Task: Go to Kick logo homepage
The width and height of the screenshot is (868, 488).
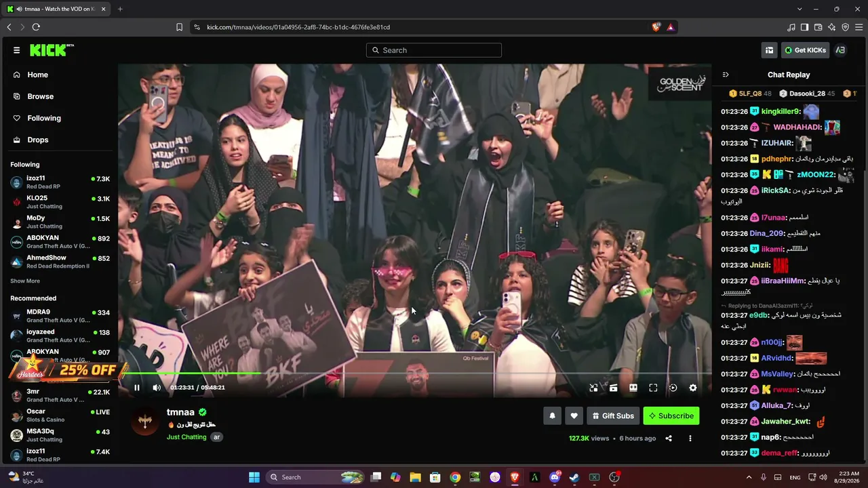Action: 52,50
